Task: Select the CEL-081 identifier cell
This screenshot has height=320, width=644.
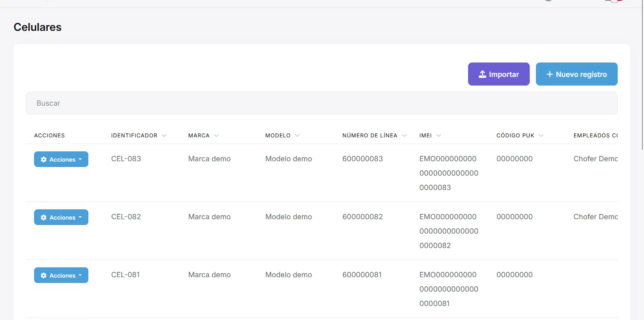Action: click(x=126, y=275)
